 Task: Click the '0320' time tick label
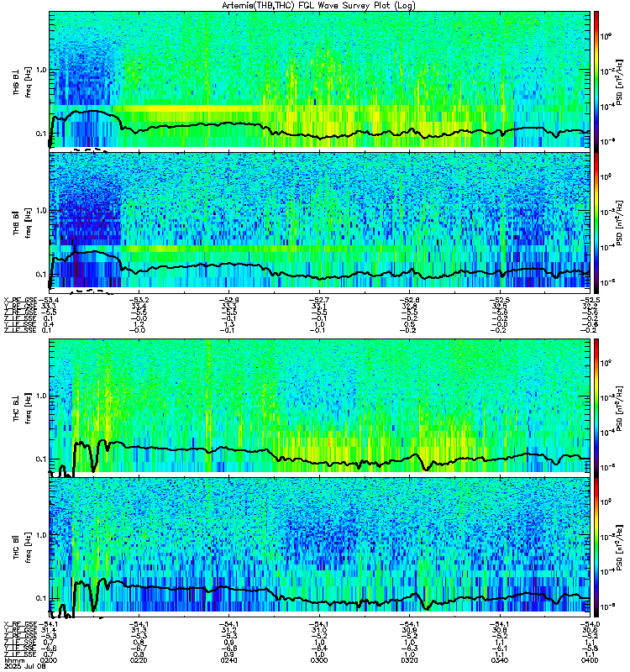[409, 660]
